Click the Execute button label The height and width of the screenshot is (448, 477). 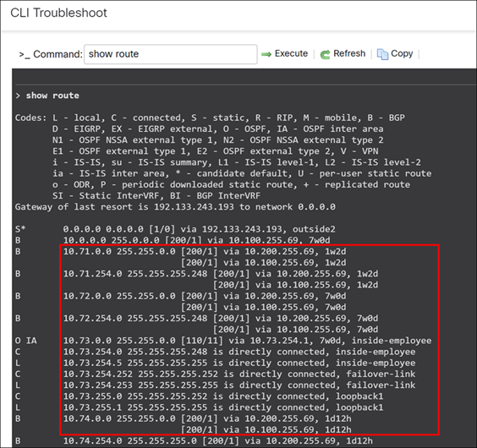pos(291,53)
